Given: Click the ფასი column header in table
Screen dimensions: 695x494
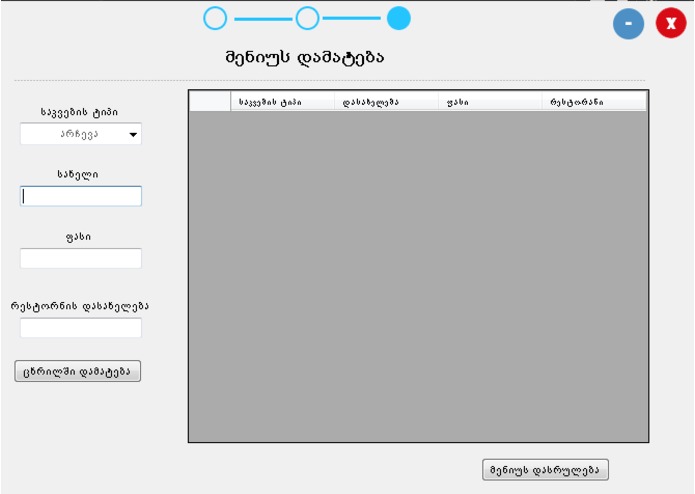Looking at the screenshot, I should (490, 102).
